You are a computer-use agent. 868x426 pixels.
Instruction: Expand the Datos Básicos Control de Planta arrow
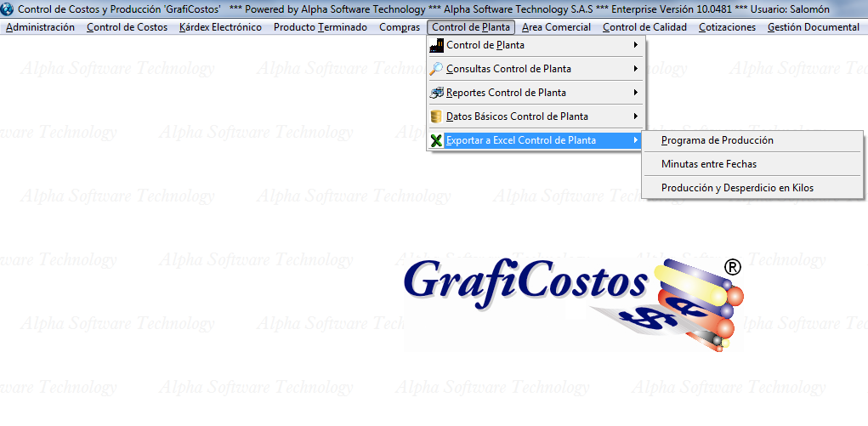pyautogui.click(x=635, y=116)
